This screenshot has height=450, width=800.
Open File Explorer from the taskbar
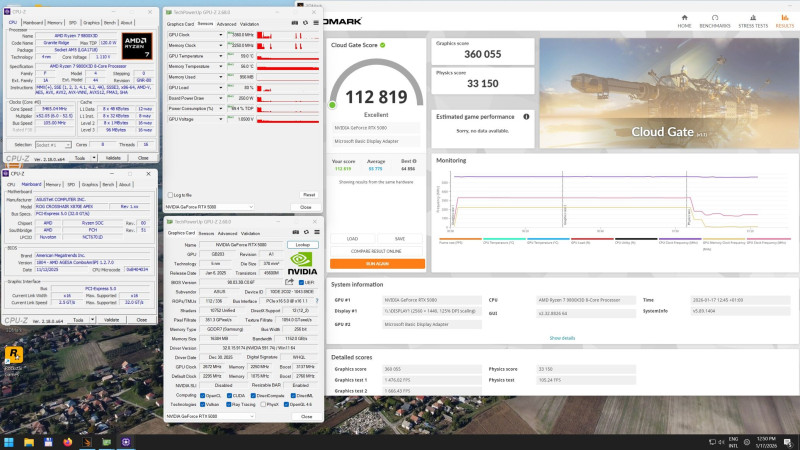[x=29, y=442]
